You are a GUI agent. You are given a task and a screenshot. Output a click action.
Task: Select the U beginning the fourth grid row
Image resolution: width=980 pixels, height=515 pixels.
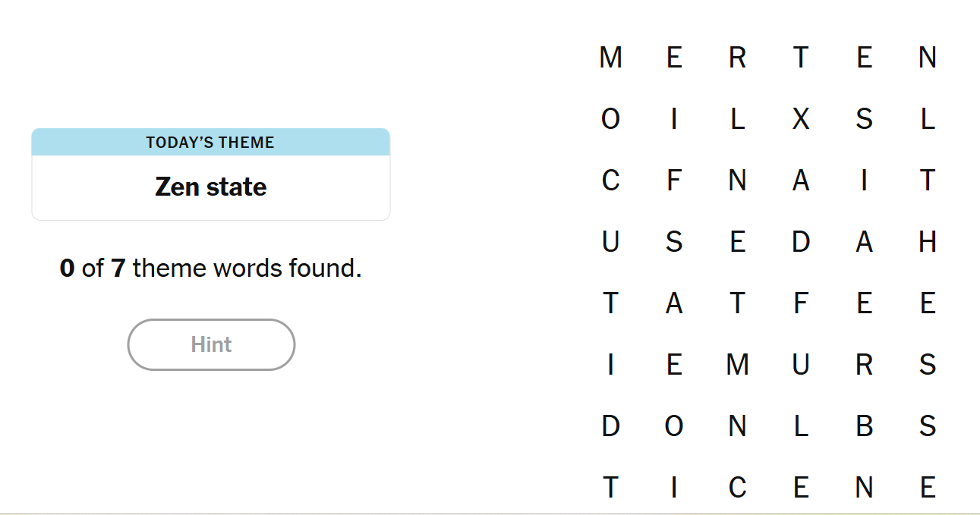coord(610,242)
